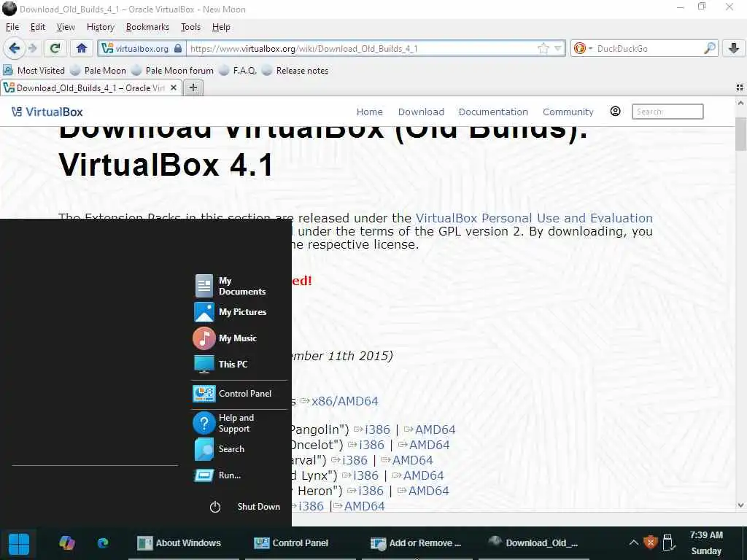Open the Edit menu

coord(38,27)
